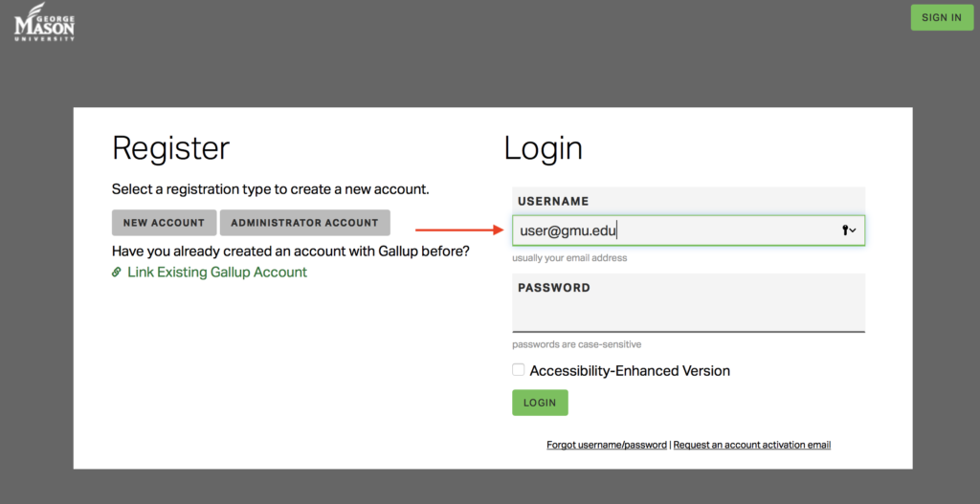Open Request an account activation email link
The width and height of the screenshot is (980, 504).
pyautogui.click(x=752, y=446)
